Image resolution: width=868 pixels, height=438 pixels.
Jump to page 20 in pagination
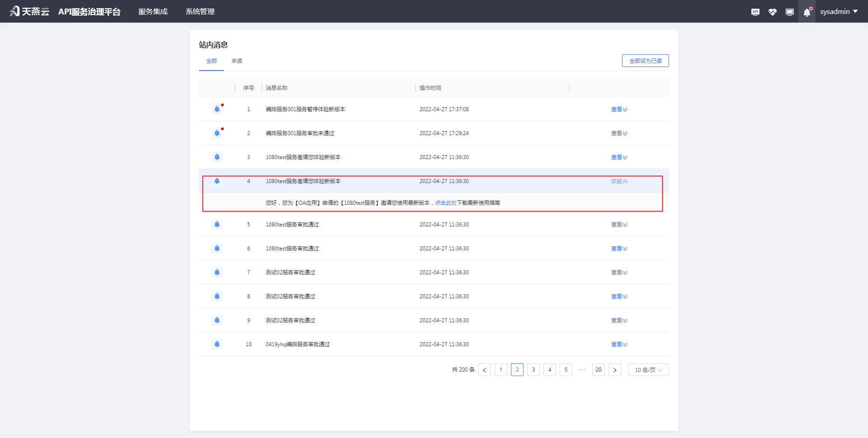point(599,370)
